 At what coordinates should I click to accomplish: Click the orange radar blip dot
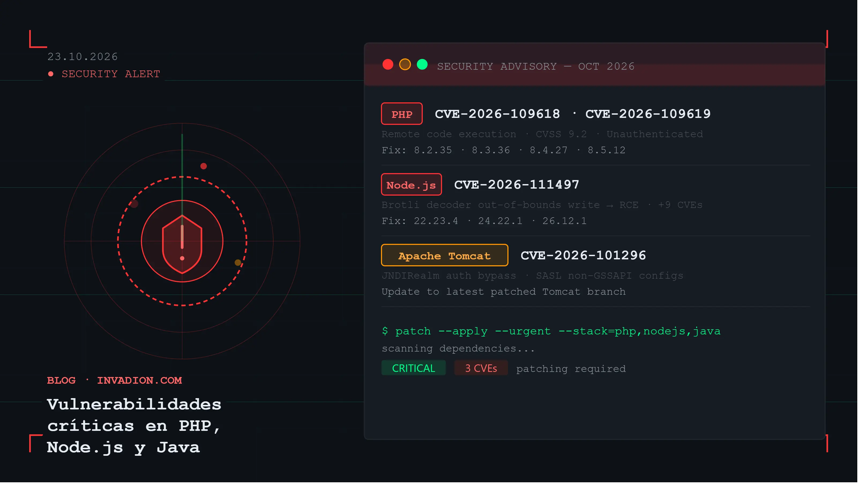pyautogui.click(x=238, y=262)
